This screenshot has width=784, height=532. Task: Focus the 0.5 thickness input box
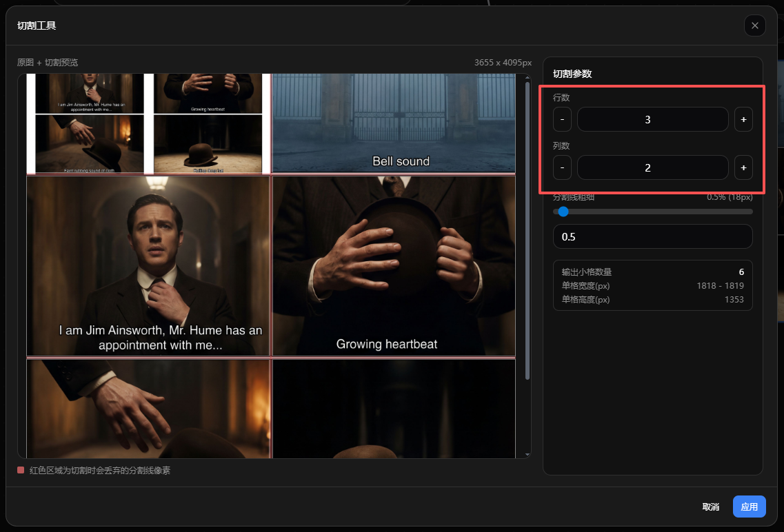(652, 236)
